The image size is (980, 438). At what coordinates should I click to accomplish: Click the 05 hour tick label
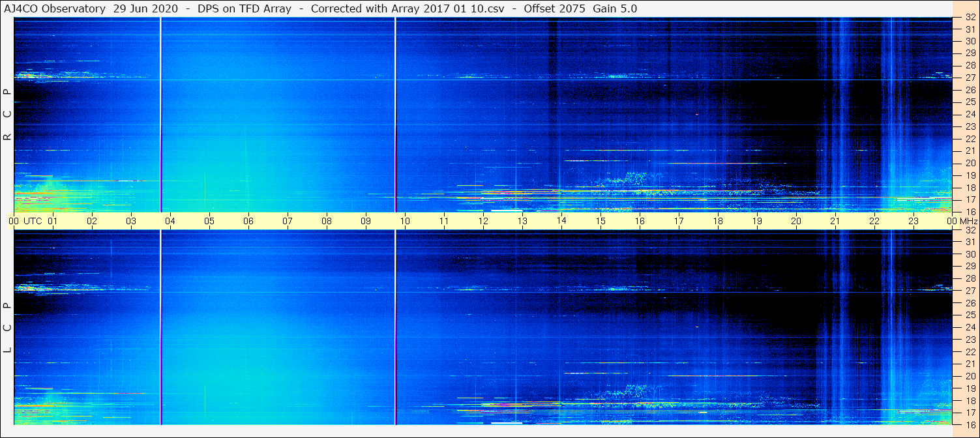[209, 221]
